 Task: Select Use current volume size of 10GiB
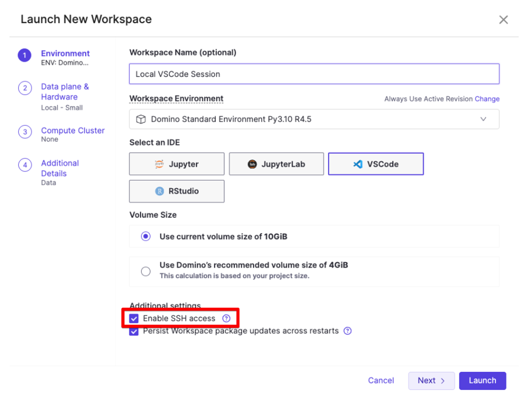point(146,236)
